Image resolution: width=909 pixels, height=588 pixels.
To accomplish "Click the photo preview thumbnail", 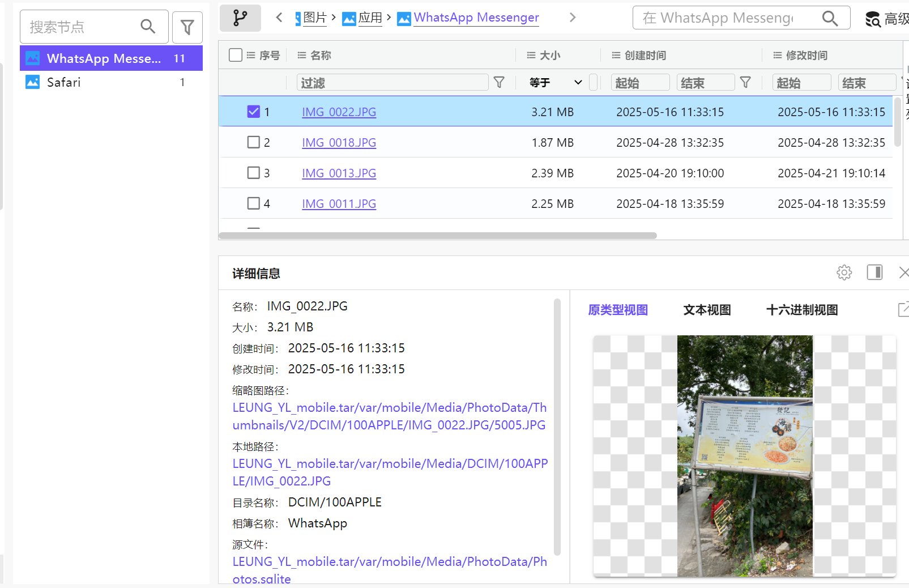I will tap(744, 455).
